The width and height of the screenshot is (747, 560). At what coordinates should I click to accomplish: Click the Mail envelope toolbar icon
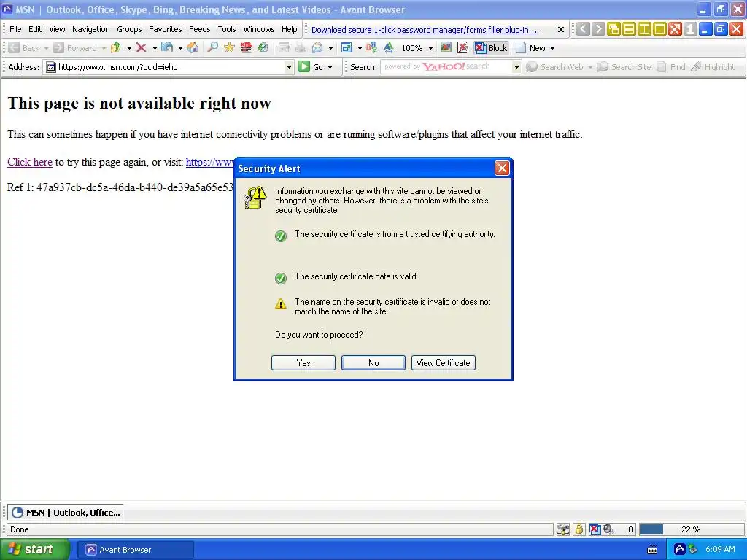point(317,47)
